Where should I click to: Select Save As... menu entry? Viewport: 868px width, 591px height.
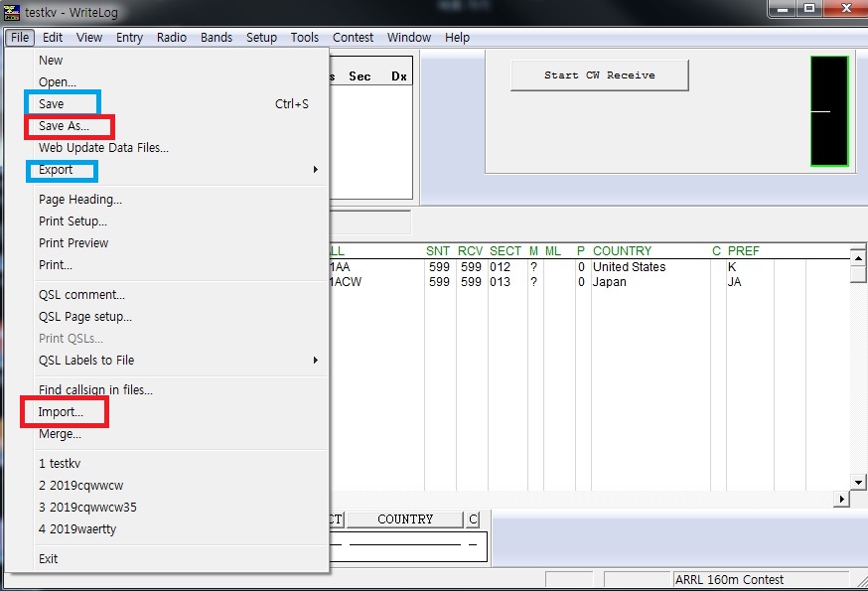(x=166, y=126)
